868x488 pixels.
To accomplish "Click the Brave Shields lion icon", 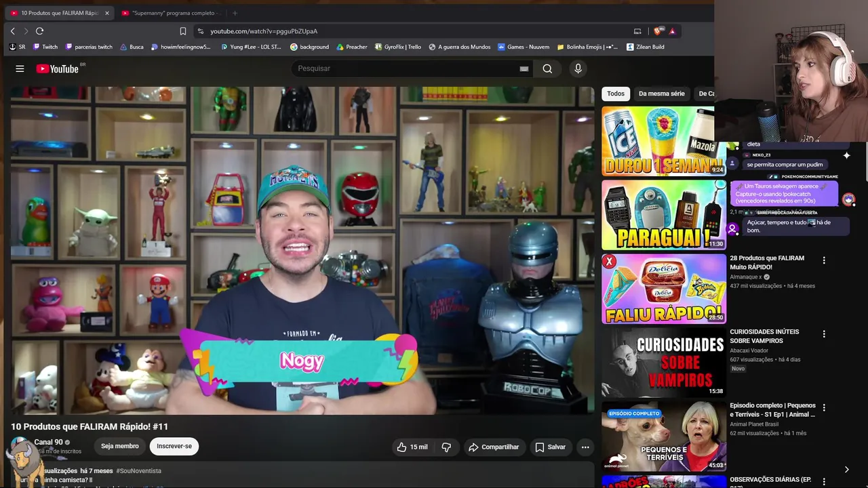I will 657,31.
